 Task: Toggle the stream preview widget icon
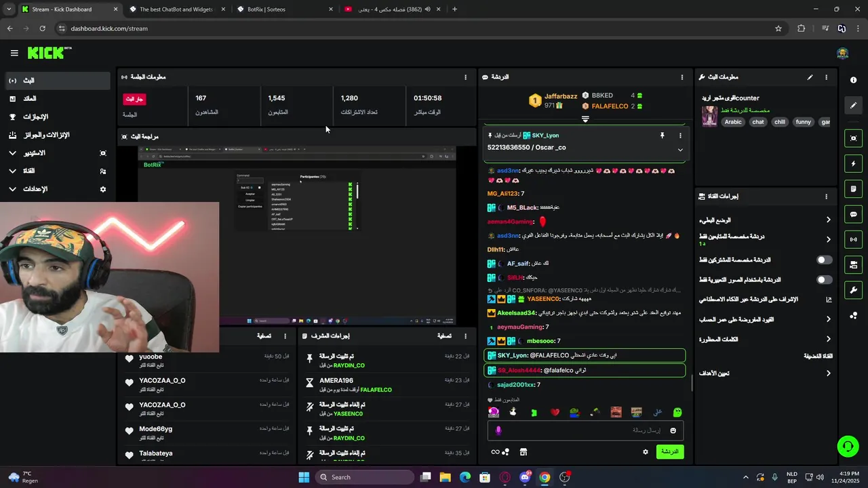pos(853,138)
